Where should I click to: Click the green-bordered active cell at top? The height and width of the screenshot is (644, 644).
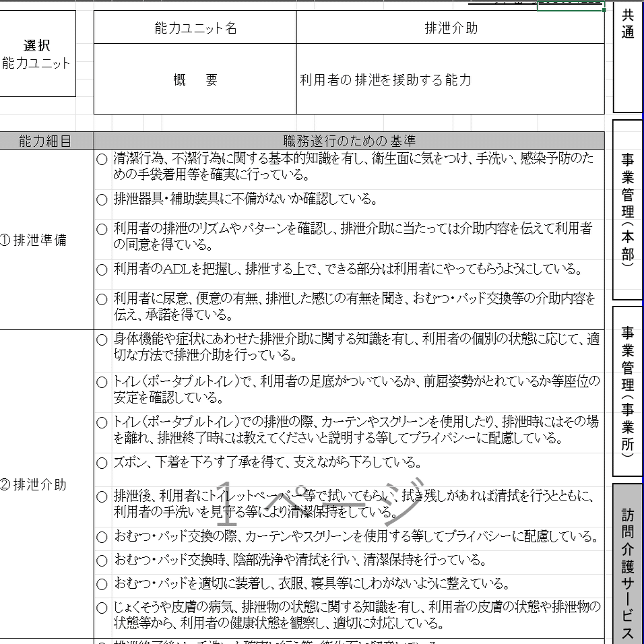coord(571,6)
